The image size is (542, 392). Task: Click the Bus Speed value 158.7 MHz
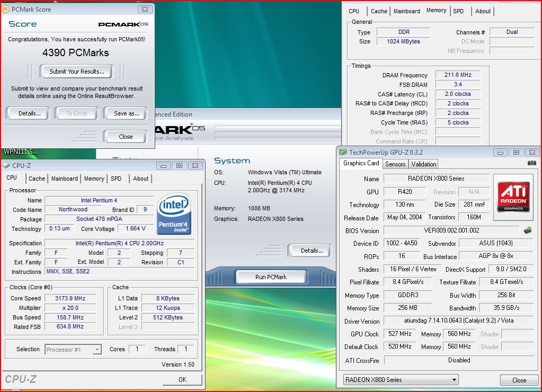[70, 317]
